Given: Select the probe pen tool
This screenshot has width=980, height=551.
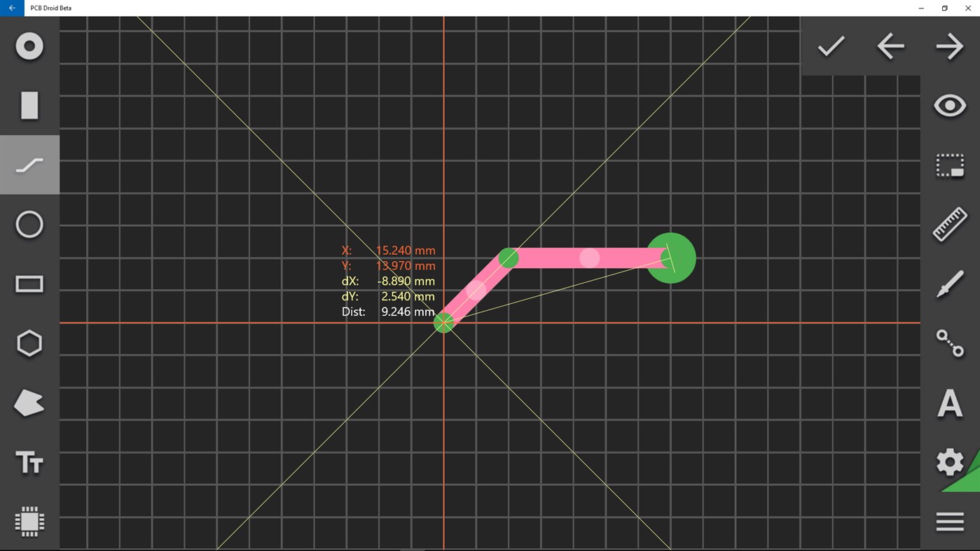Looking at the screenshot, I should 949,284.
